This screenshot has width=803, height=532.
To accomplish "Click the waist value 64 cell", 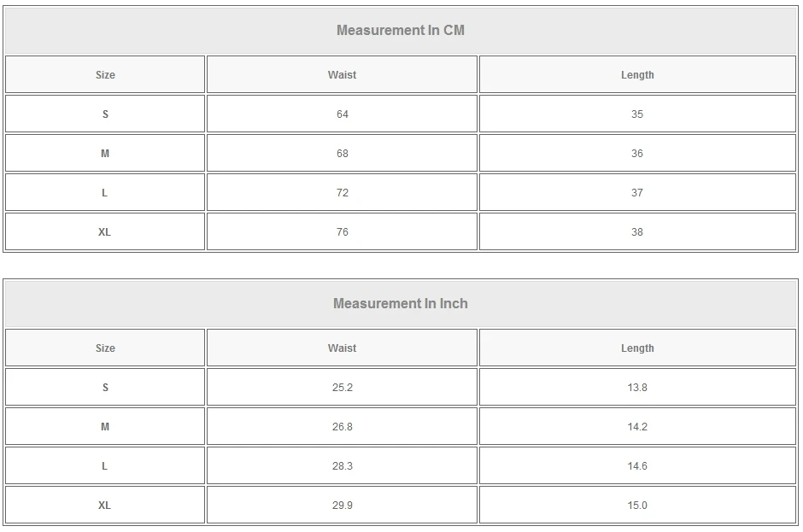I will [342, 114].
